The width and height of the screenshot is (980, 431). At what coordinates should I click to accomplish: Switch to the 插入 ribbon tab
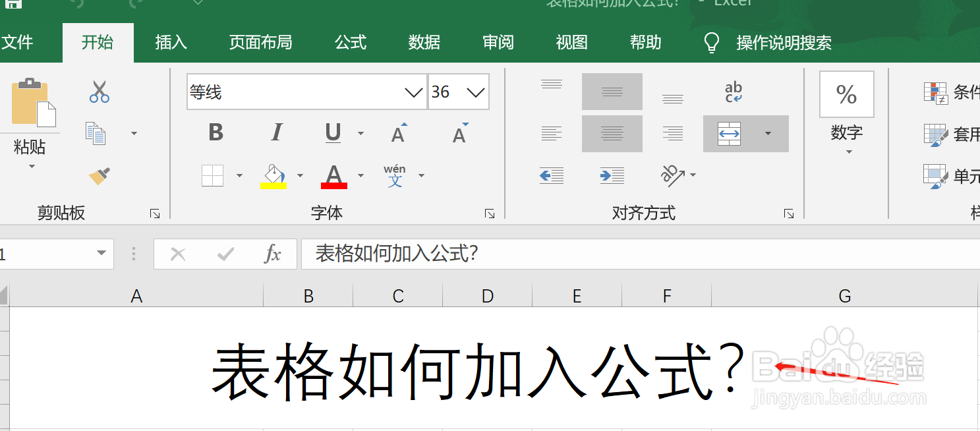point(171,42)
